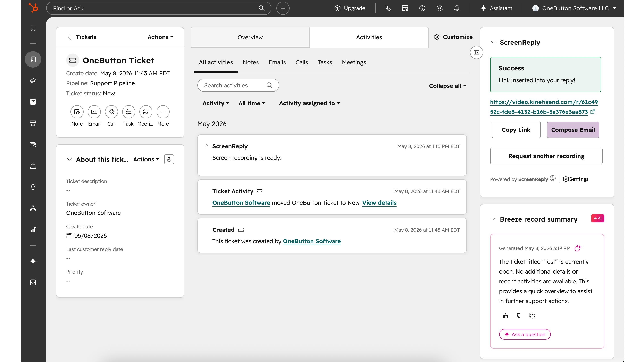
Task: Open About this ticket Actions dropdown
Action: point(146,159)
